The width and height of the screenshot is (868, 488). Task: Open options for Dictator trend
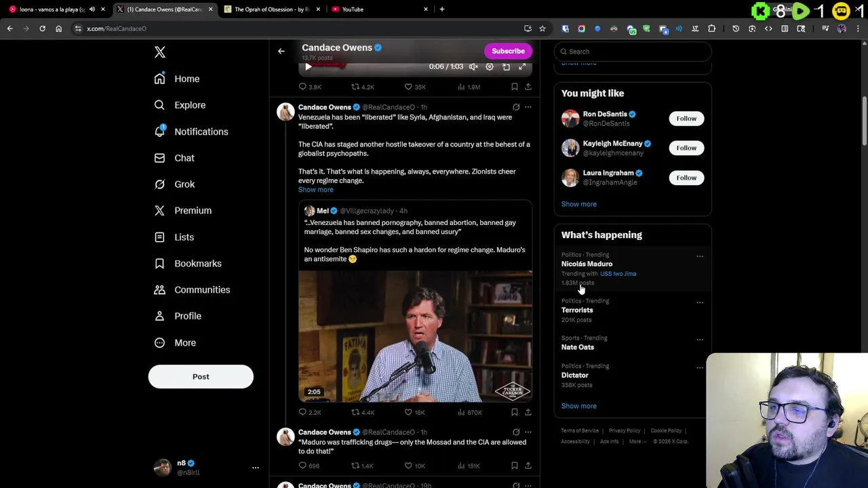tap(700, 367)
